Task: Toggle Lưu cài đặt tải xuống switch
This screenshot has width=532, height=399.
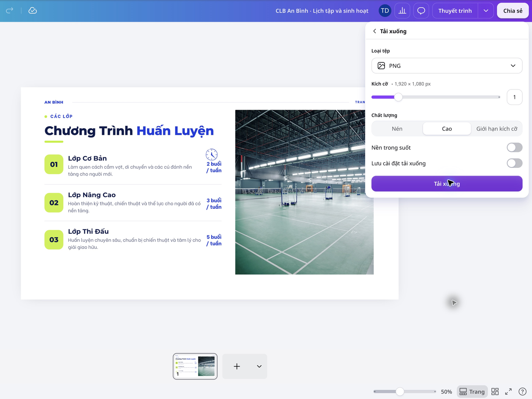Action: click(514, 163)
